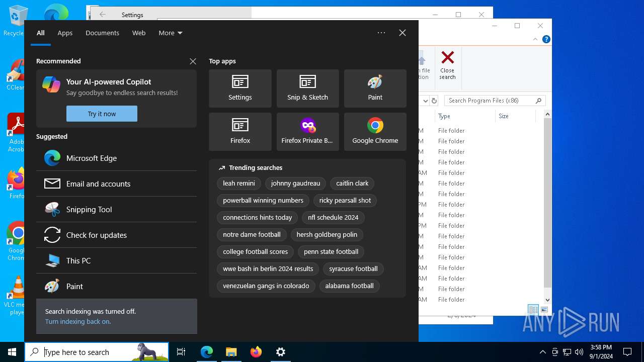The height and width of the screenshot is (362, 644).
Task: Expand the More dropdown
Action: point(171,33)
